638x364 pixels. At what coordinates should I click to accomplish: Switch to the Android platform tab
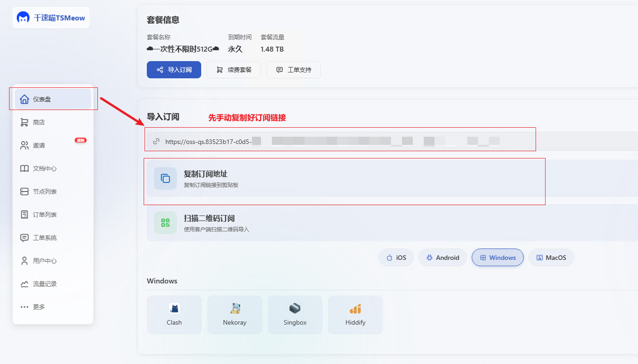442,258
